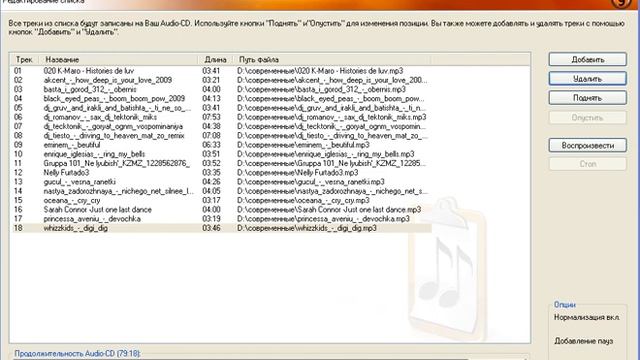This screenshot has width=640, height=360.
Task: Click the Добавить button
Action: point(587,60)
